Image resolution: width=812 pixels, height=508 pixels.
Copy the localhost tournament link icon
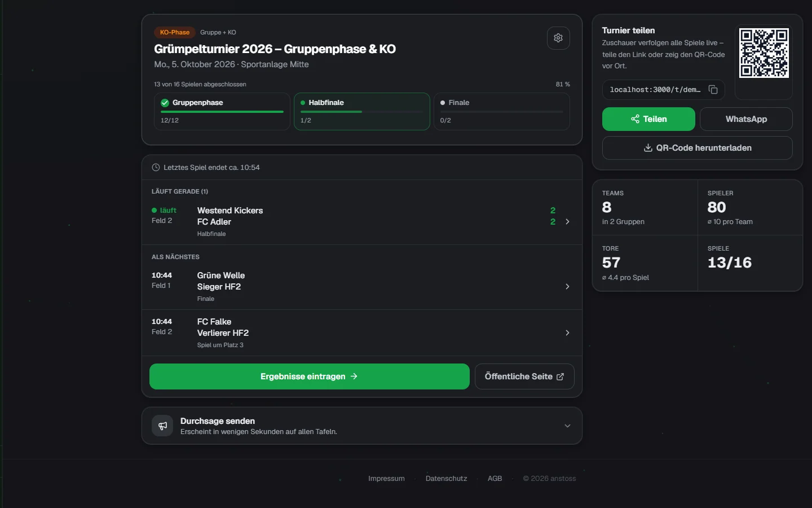713,90
